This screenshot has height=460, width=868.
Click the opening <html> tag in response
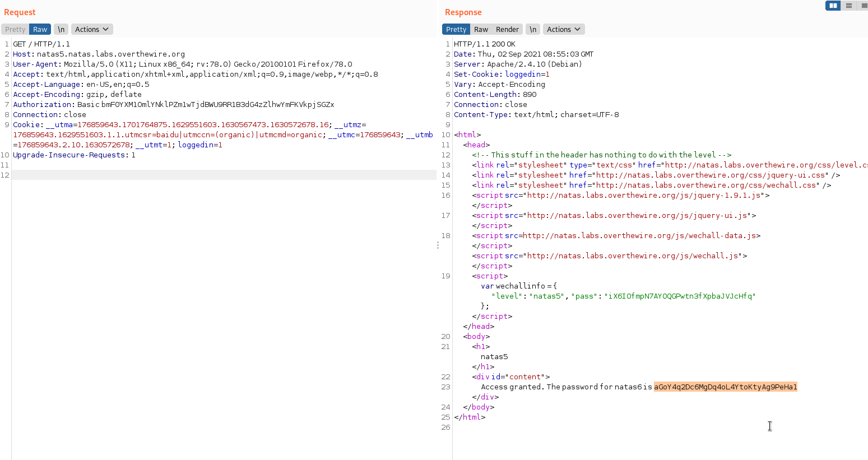467,135
